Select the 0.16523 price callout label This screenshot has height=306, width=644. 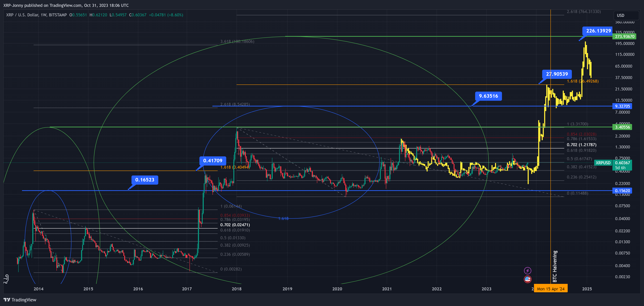tap(145, 180)
